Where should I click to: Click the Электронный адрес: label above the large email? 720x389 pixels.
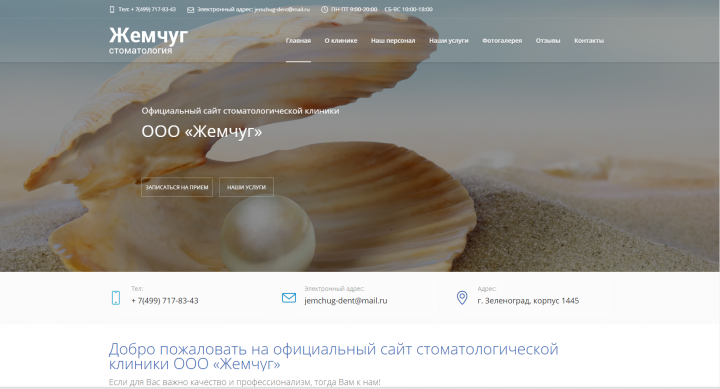click(x=334, y=288)
